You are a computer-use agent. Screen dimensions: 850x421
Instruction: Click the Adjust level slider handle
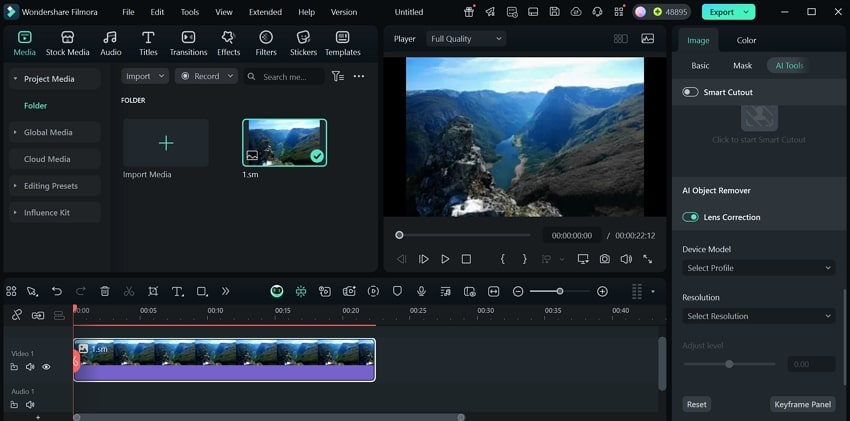(x=729, y=364)
